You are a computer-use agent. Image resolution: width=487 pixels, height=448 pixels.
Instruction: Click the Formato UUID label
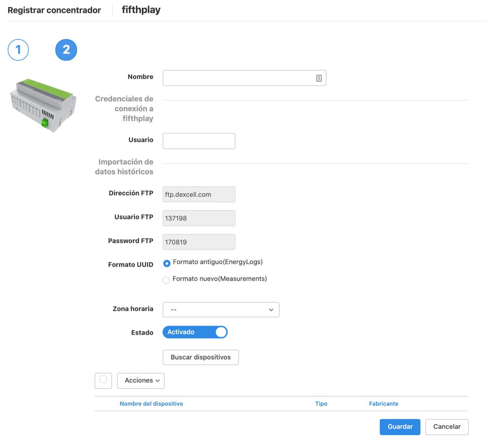(x=131, y=265)
